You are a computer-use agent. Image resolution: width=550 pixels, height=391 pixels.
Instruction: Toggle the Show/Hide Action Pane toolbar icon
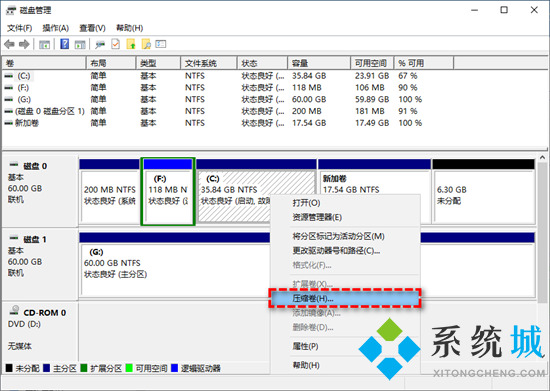pyautogui.click(x=80, y=44)
